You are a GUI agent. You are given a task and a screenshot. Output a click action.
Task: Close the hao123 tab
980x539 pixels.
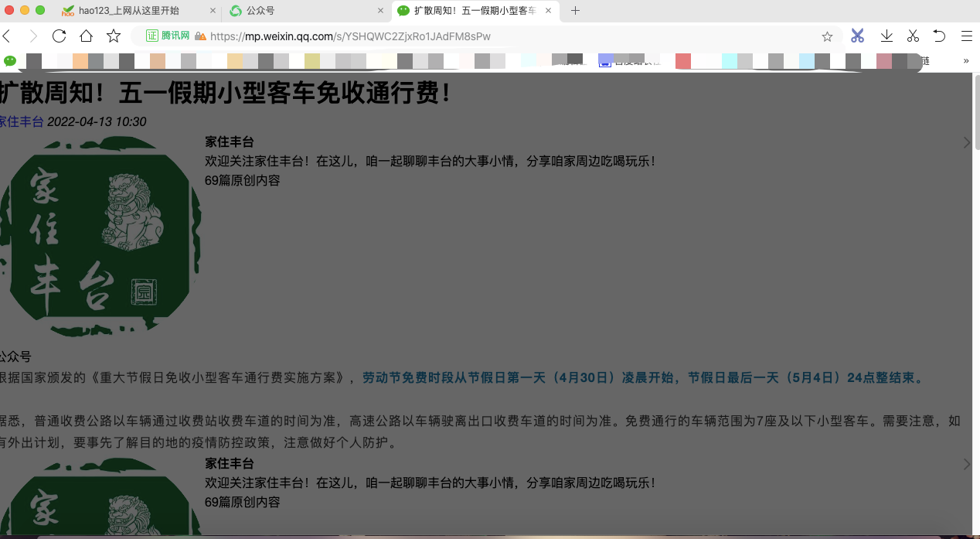[x=213, y=11]
